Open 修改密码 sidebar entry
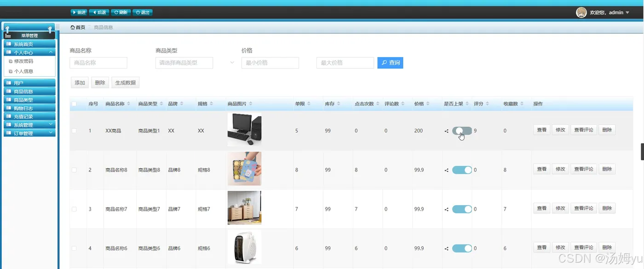Screen dimensions: 644x269 point(23,61)
